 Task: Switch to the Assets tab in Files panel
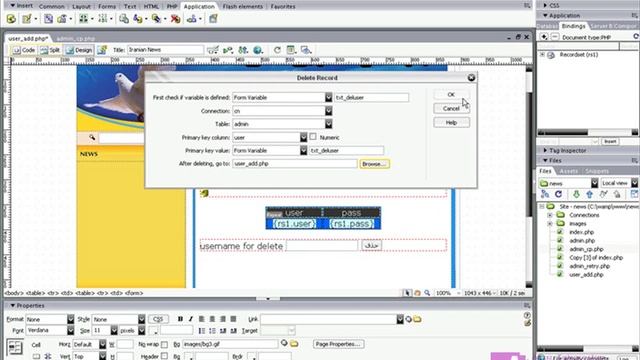pyautogui.click(x=569, y=171)
